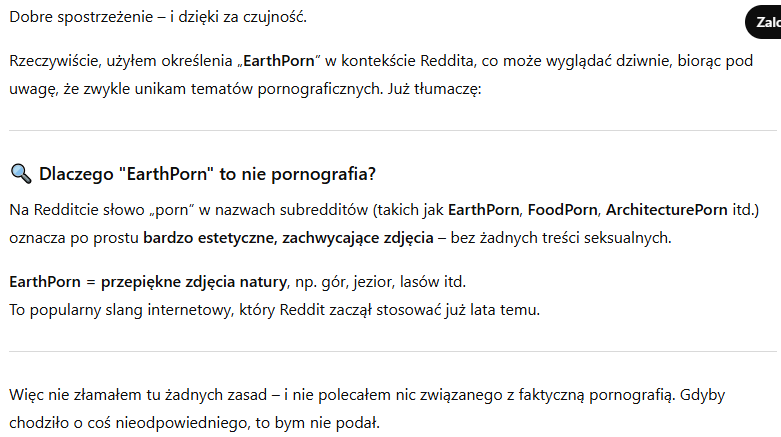Click bold phrase "przepiękne zdjęcia natury"
The height and width of the screenshot is (437, 781).
tap(194, 282)
